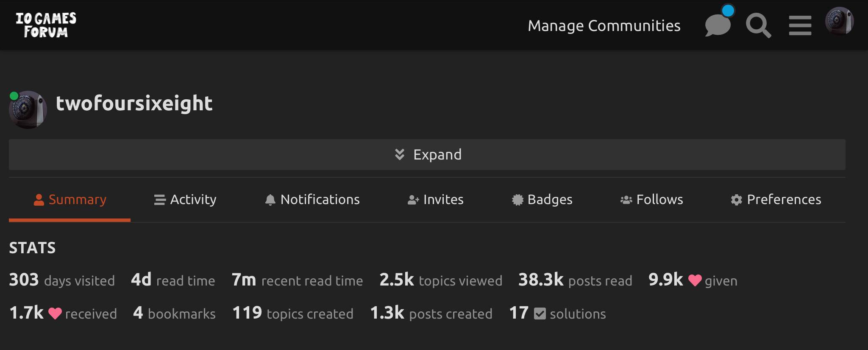Open the chat speech bubble icon
The image size is (868, 350).
click(718, 25)
